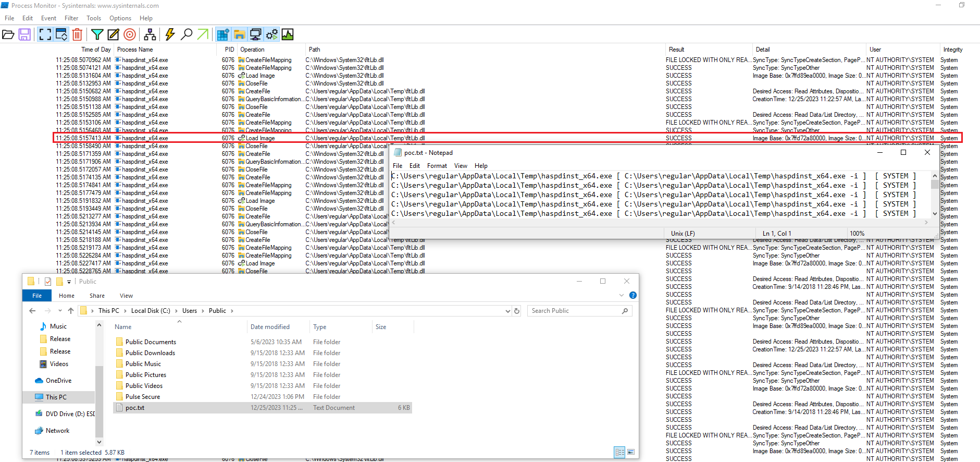Click Notepad's horizontal scrollbar right arrow

point(926,222)
